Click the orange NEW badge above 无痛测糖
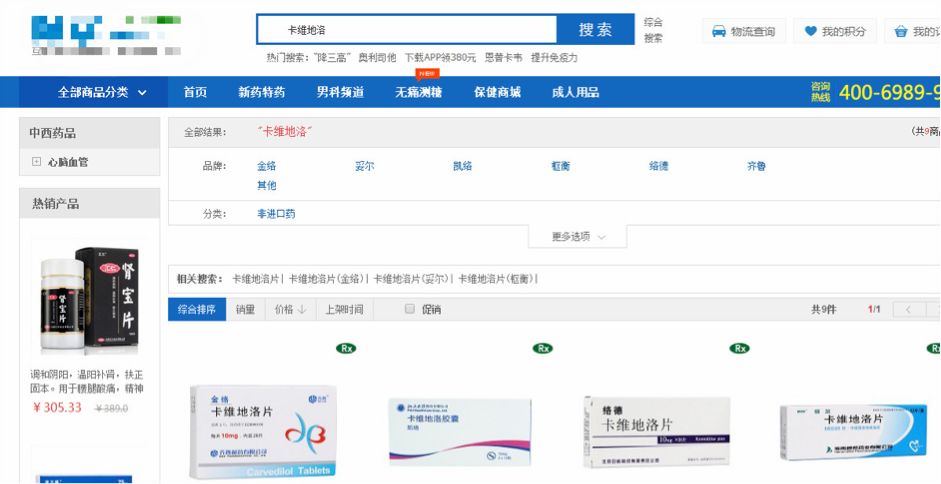 click(x=427, y=73)
